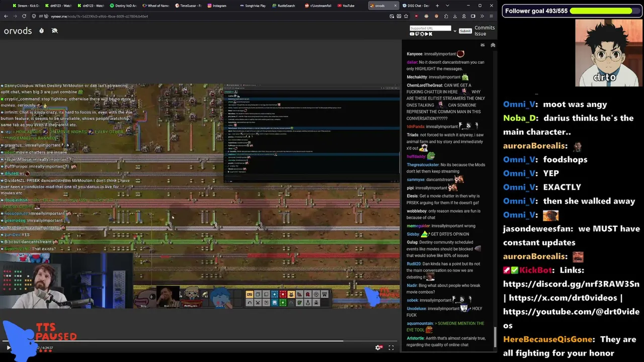This screenshot has height=362, width=644.
Task: Toggle the crossed-out eye icon beside orvods
Action: (x=54, y=31)
